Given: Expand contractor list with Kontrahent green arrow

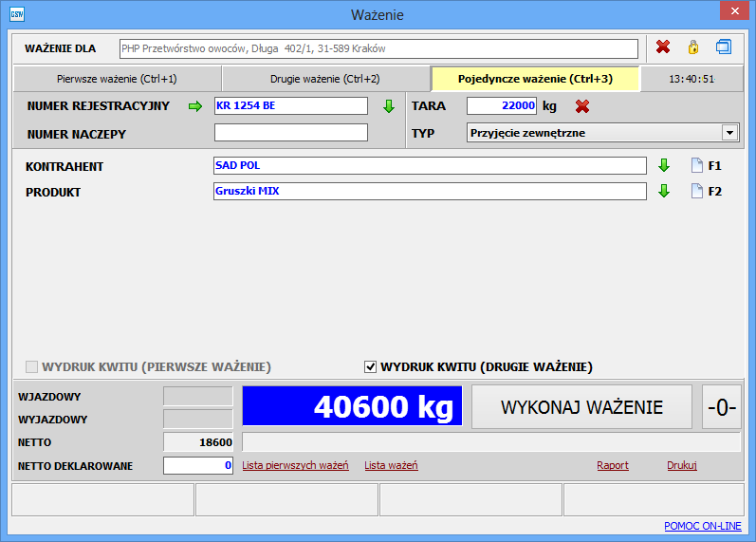Looking at the screenshot, I should click(x=664, y=166).
